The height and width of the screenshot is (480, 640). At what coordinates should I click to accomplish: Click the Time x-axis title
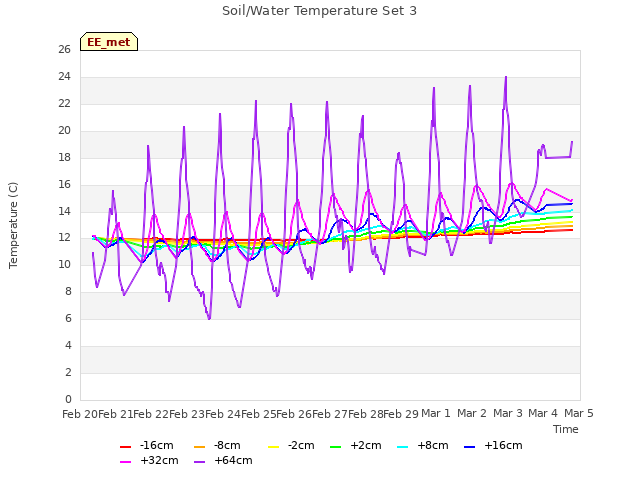click(566, 429)
